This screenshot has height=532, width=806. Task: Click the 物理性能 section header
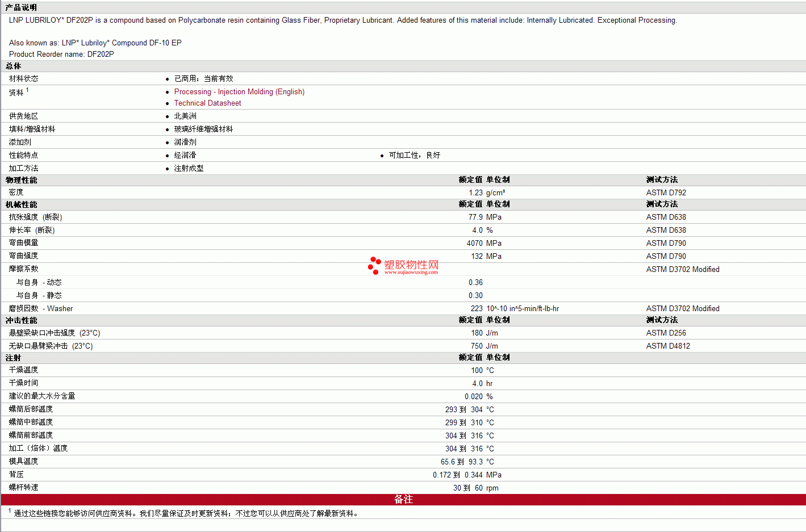tap(21, 181)
